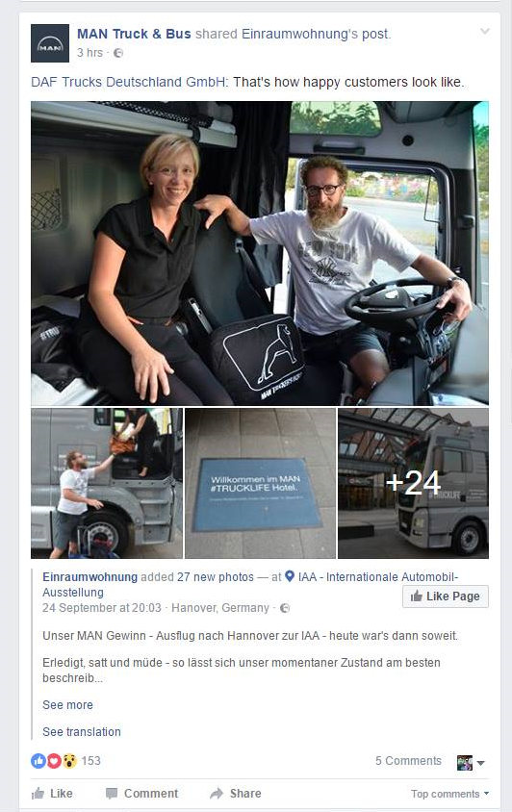This screenshot has width=512, height=812.
Task: View the +24 more photos thumbnail
Action: (413, 483)
